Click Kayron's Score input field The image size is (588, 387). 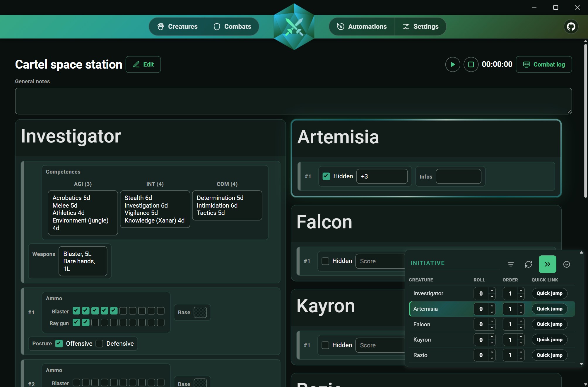pos(381,345)
